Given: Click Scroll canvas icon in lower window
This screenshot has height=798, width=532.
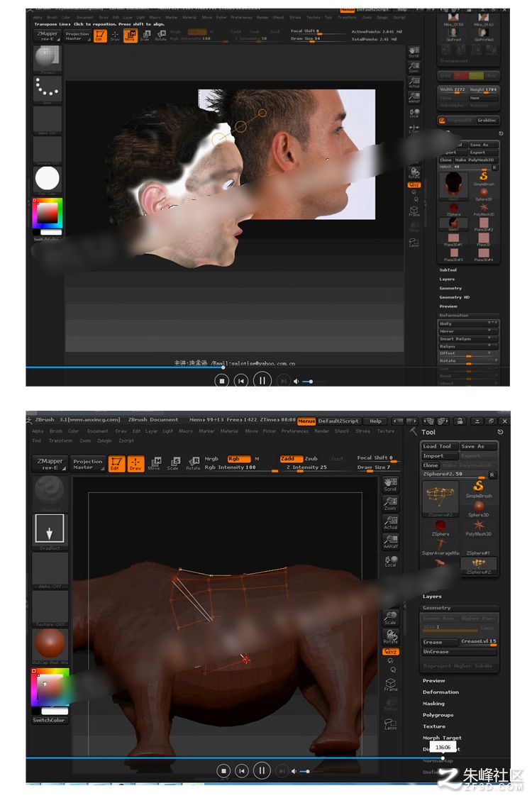Looking at the screenshot, I should [390, 484].
